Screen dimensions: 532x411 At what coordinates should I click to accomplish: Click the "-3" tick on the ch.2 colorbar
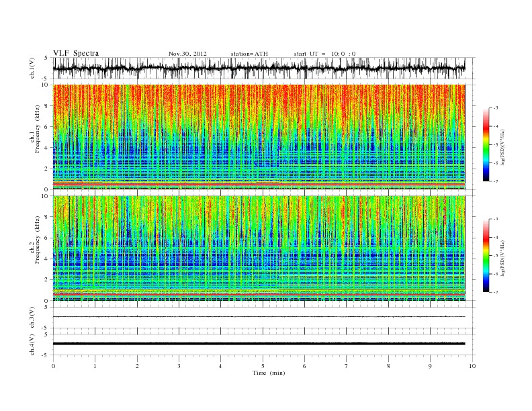pos(495,220)
